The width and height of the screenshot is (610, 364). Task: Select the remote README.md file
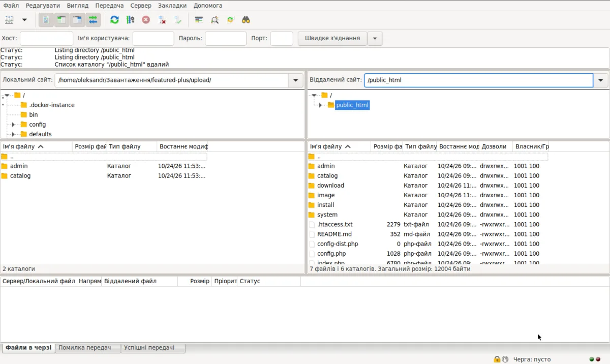(428, 234)
